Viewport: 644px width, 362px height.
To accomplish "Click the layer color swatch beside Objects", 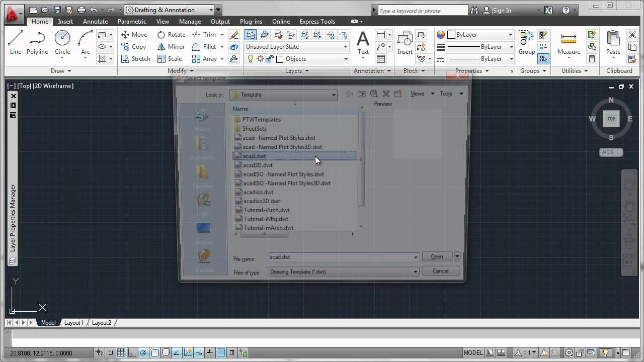I will pyautogui.click(x=280, y=59).
